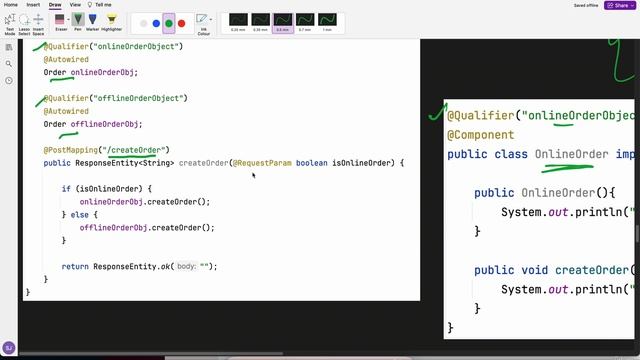This screenshot has width=640, height=360.
Task: Click the "Order onlineOrderObj;" line
Action: (91, 72)
